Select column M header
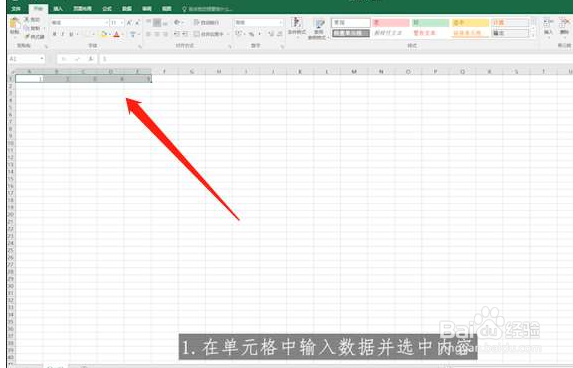The image size is (573, 368). [x=354, y=71]
